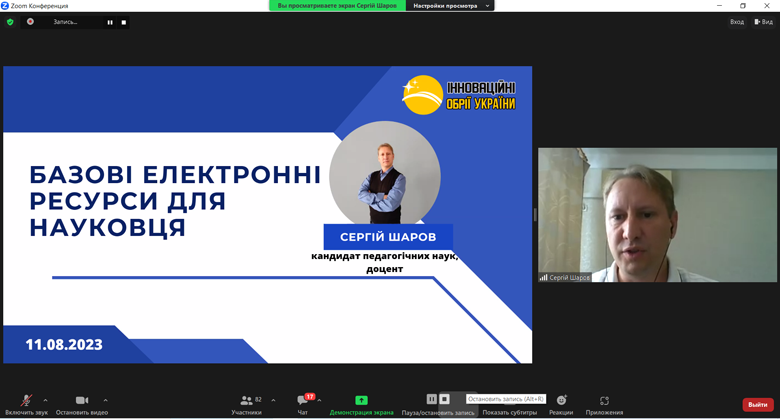This screenshot has height=419, width=780.
Task: Click the red Выйти leave button
Action: pos(758,404)
